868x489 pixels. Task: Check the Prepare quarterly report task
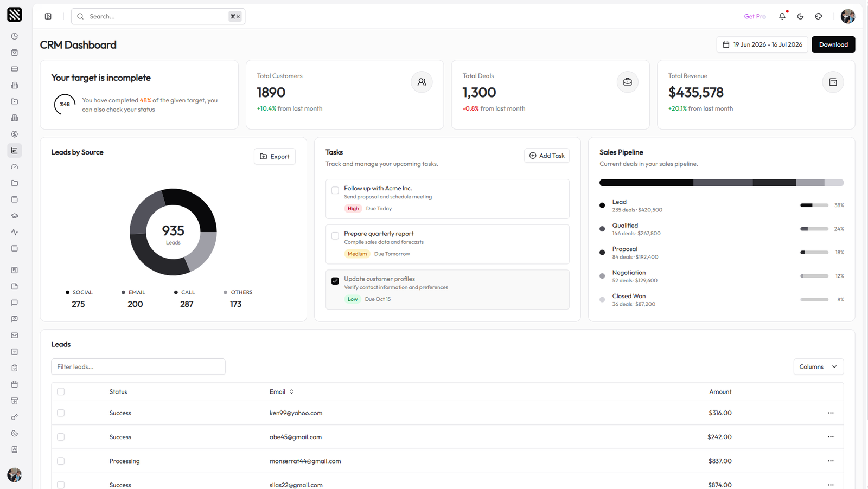click(335, 236)
